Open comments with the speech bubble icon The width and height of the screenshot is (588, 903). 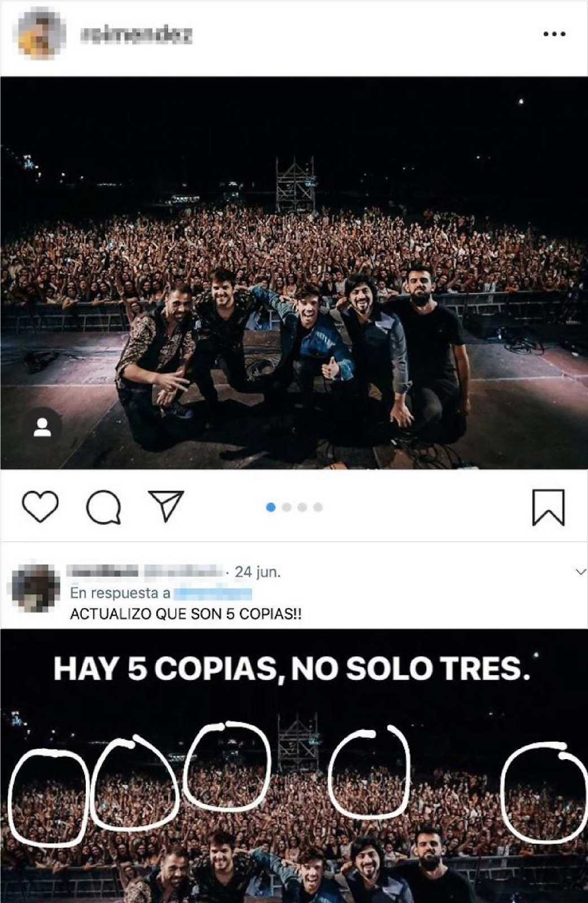103,507
